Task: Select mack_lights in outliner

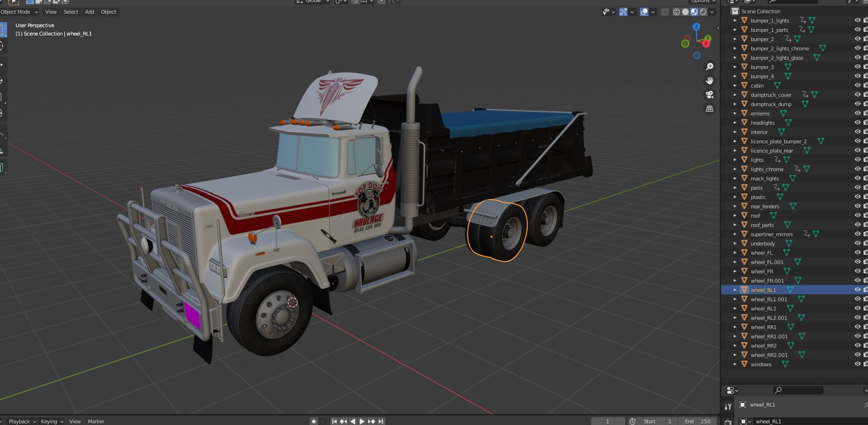Action: (764, 179)
